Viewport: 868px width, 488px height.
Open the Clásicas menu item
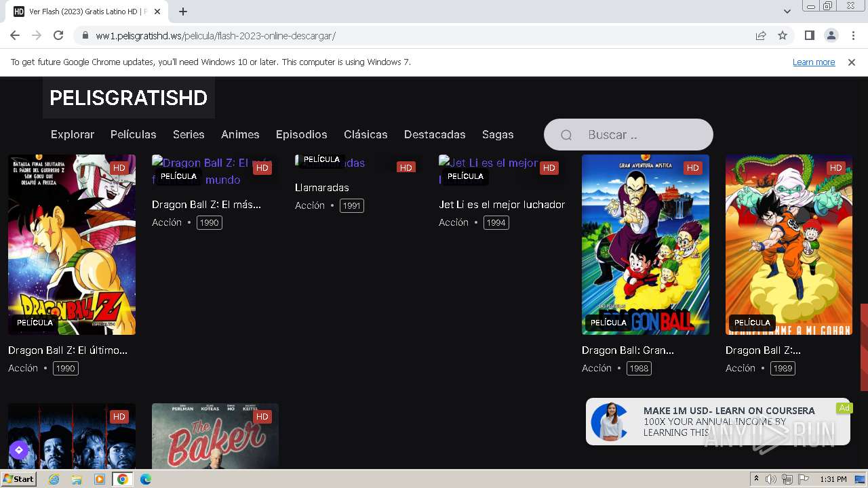pyautogui.click(x=366, y=134)
